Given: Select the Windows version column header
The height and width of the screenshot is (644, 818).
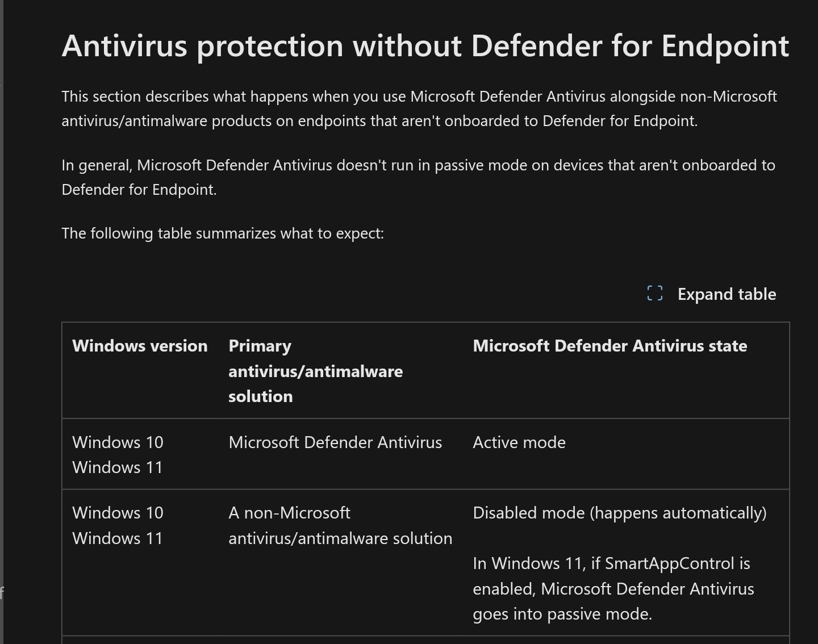Looking at the screenshot, I should click(x=140, y=346).
